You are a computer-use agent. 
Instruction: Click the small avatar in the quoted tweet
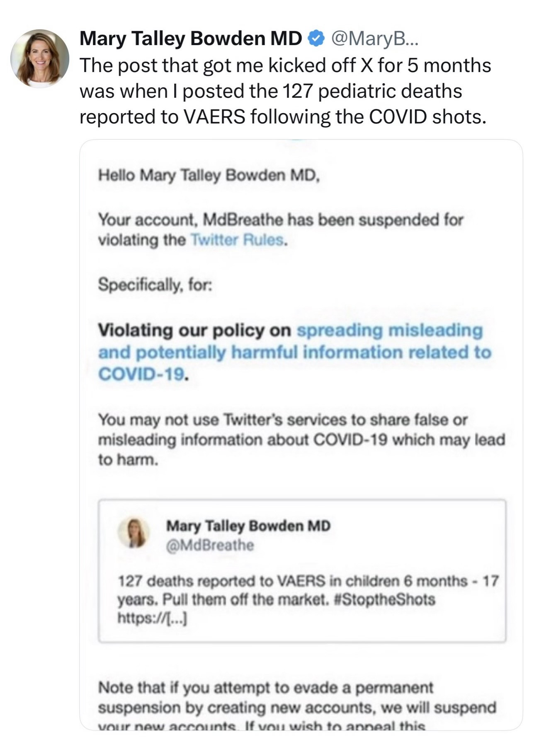tap(134, 532)
